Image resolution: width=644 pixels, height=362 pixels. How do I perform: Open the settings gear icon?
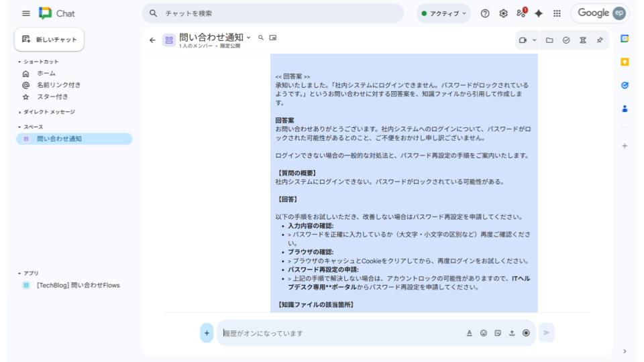[503, 13]
